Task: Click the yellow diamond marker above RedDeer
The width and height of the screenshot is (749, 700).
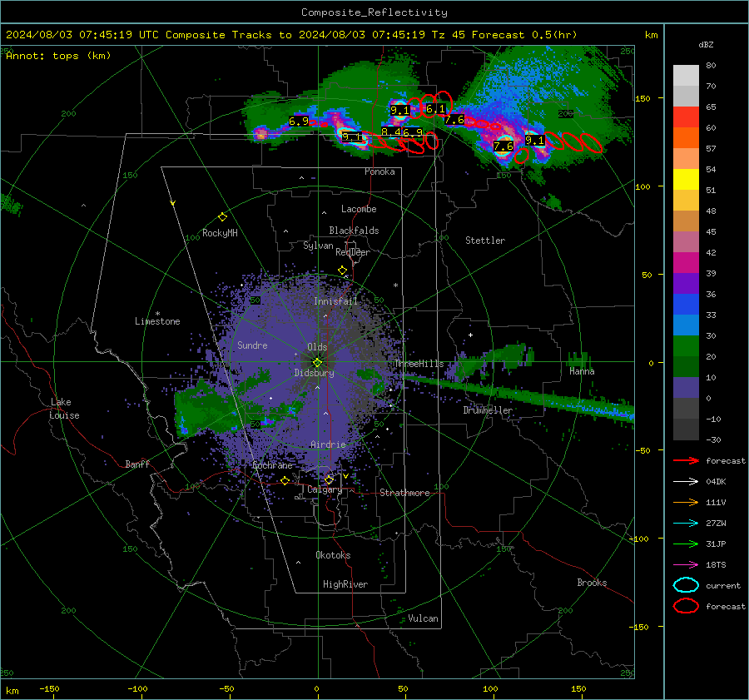Action: tap(342, 271)
